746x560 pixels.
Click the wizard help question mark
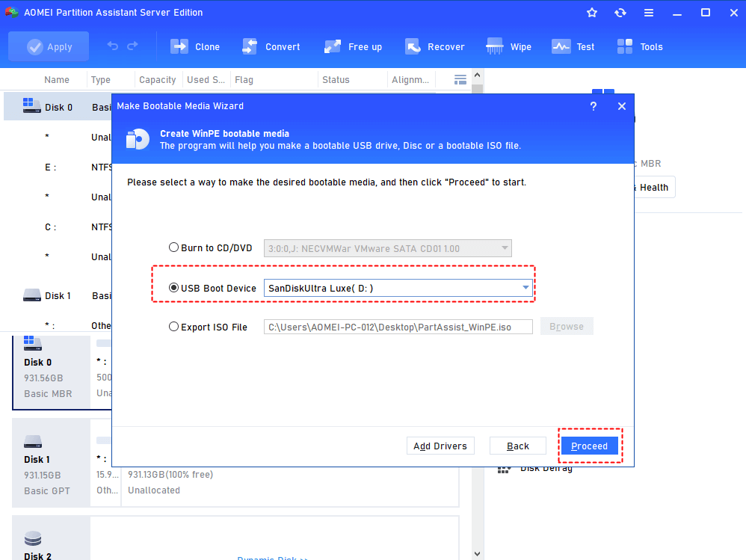(x=594, y=106)
